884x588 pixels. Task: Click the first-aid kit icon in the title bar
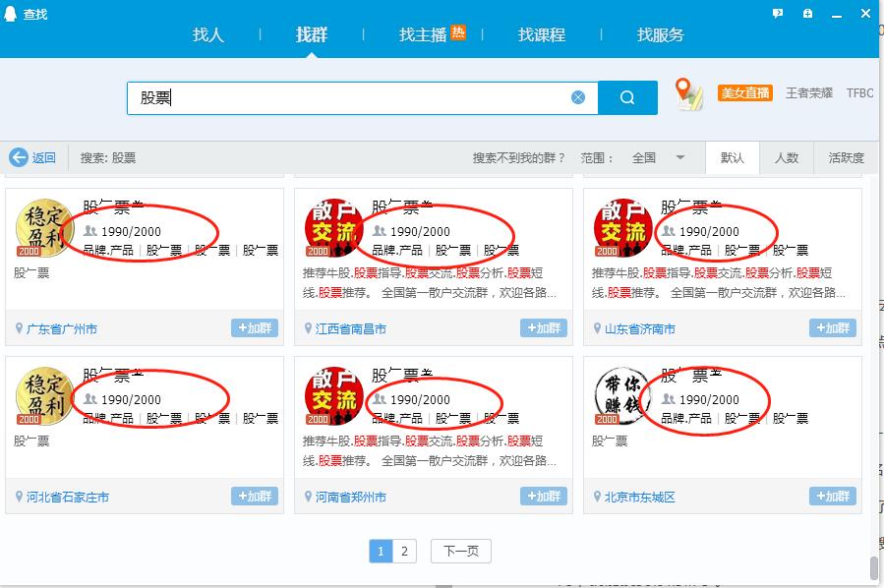point(808,12)
